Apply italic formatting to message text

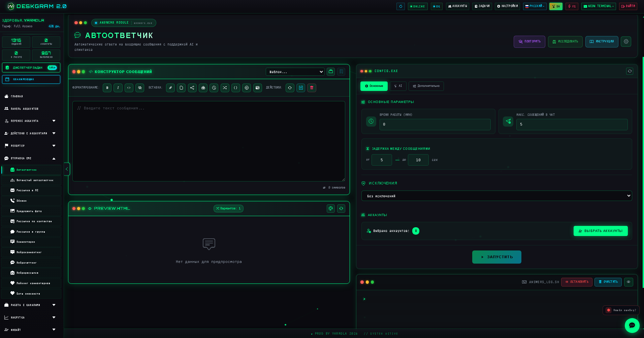click(118, 88)
